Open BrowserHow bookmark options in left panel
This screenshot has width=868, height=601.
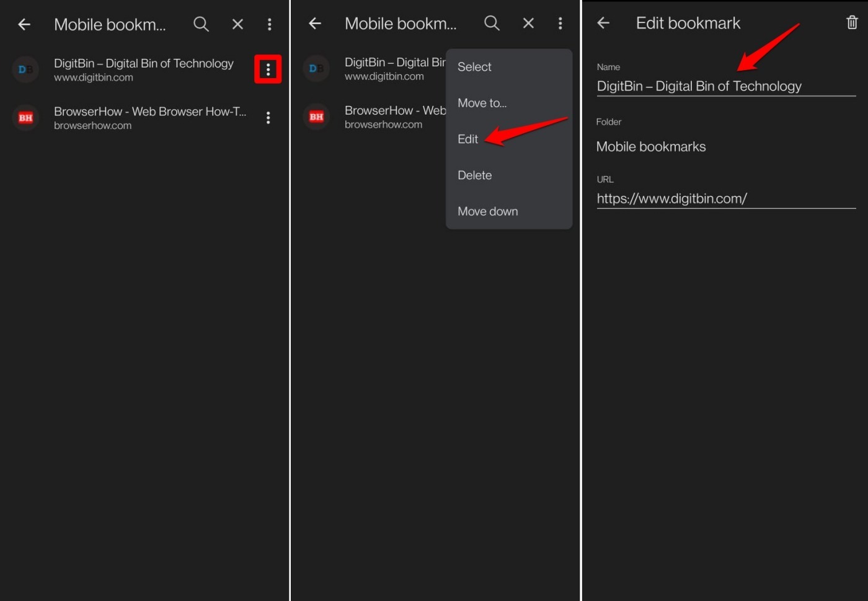pos(268,118)
